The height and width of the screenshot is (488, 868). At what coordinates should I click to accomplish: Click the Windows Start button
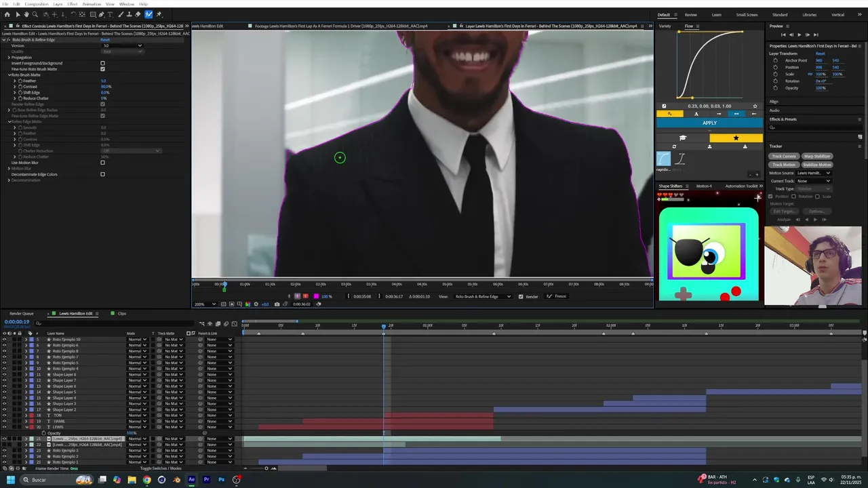pos(10,480)
